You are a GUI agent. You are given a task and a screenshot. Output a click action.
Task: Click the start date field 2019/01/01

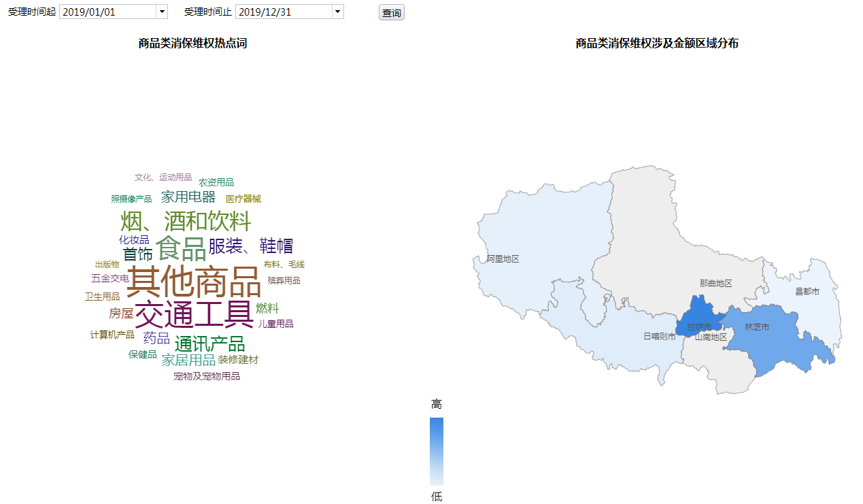point(107,12)
